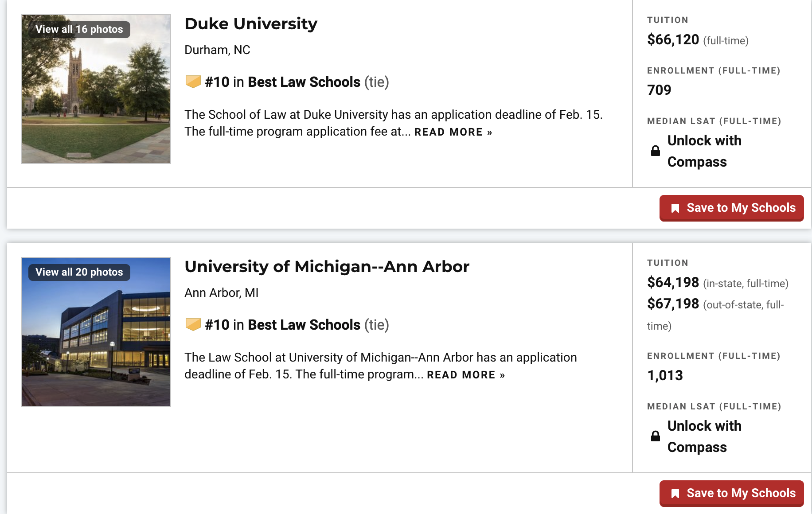This screenshot has width=812, height=514.
Task: Click bookmark icon on Michigan's Save button
Action: 675,494
